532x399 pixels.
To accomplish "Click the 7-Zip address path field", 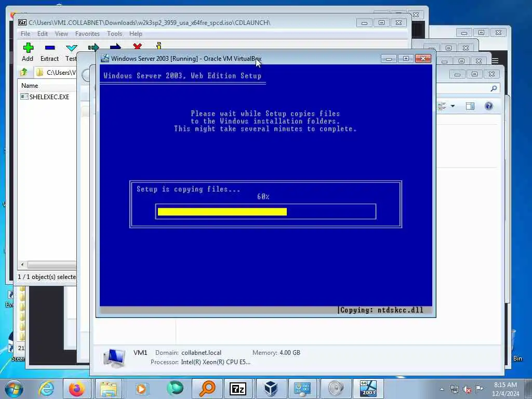I will [x=56, y=72].
